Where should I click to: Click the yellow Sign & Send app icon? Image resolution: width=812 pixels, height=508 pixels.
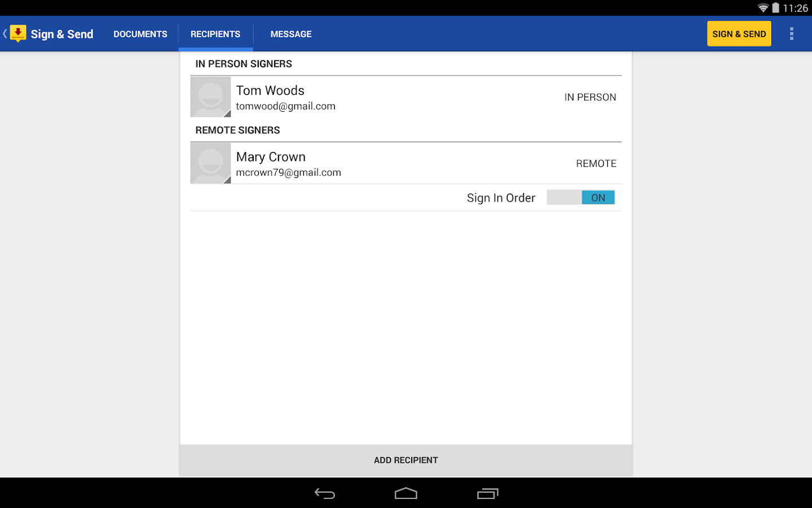pyautogui.click(x=17, y=33)
